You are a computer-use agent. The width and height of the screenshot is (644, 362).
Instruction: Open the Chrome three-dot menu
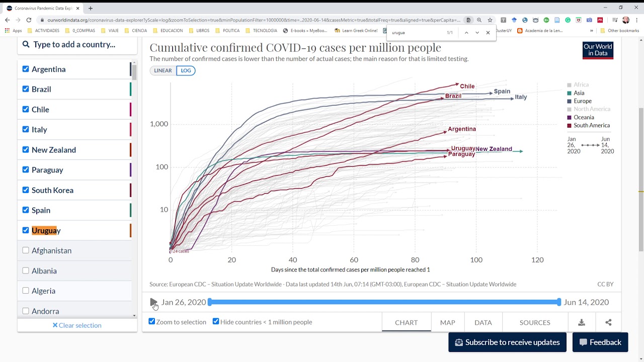point(636,20)
